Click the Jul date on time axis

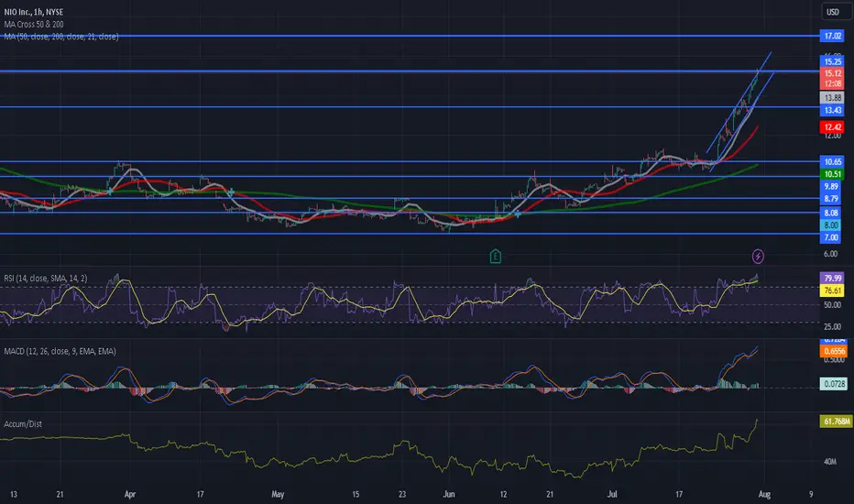click(x=612, y=495)
